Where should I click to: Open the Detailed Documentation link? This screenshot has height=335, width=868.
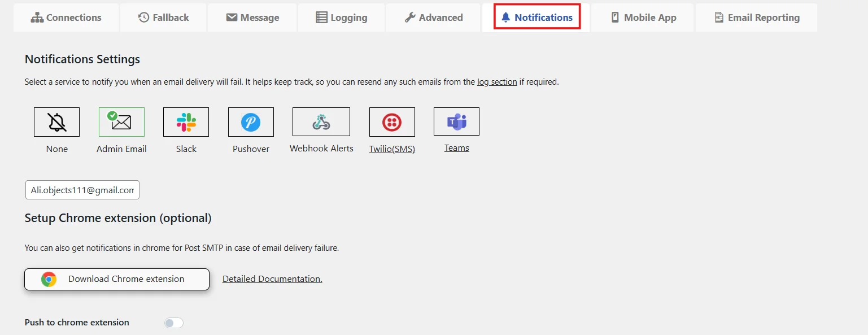[272, 279]
